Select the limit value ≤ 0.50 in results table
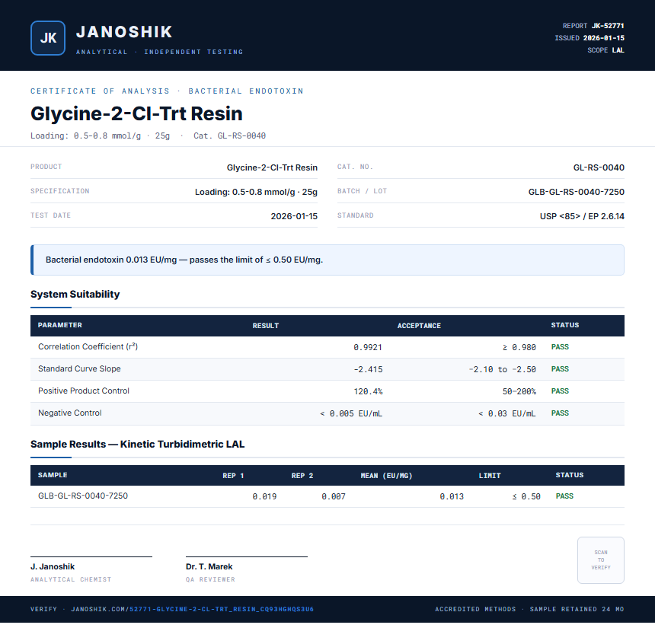This screenshot has width=655, height=644. coord(526,496)
